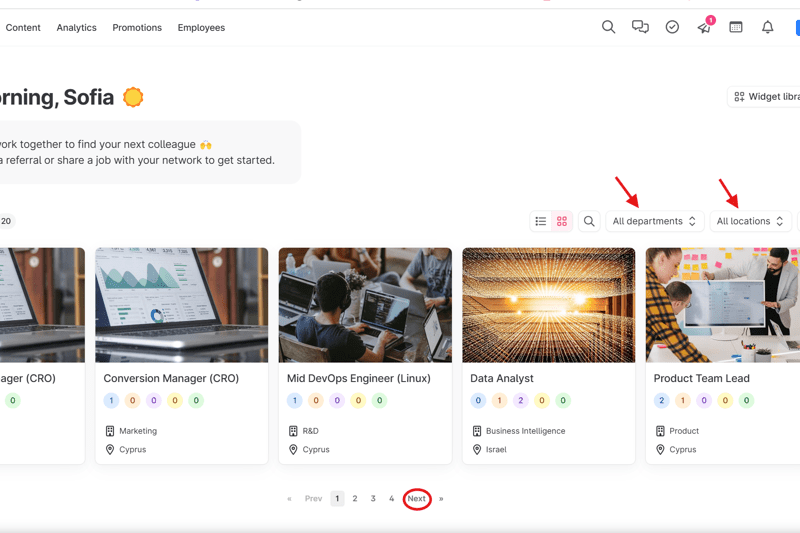Click the Israel location text

coord(496,449)
